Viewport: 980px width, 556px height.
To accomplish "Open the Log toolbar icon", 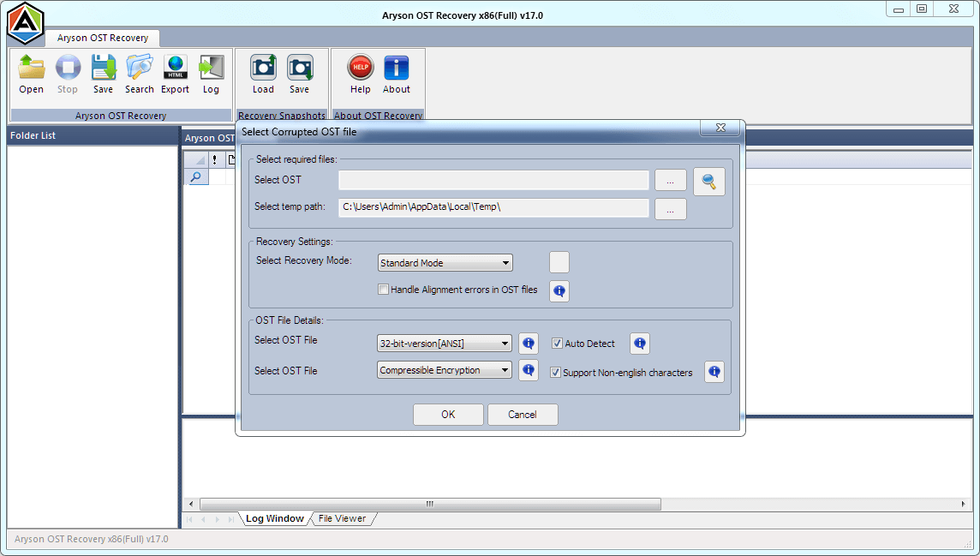I will click(x=212, y=74).
